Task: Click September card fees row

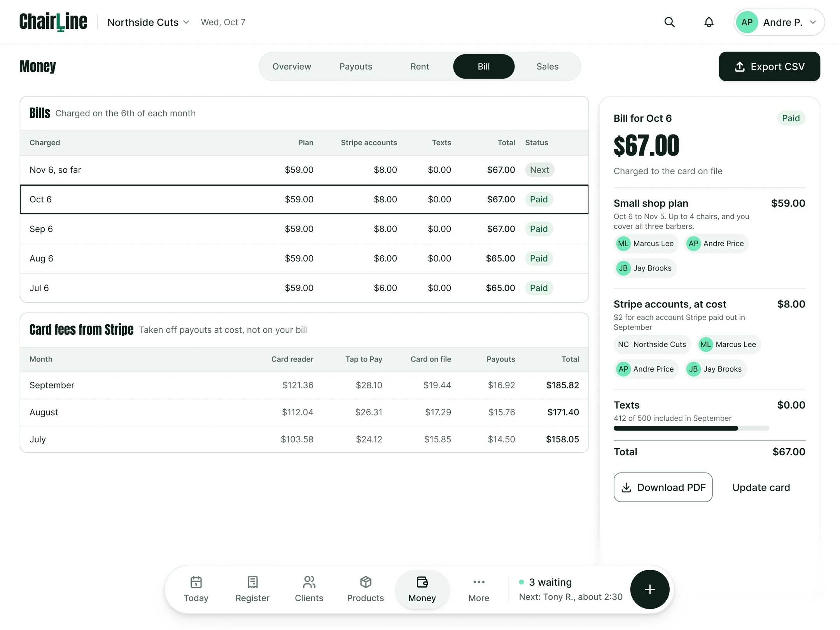Action: [304, 385]
